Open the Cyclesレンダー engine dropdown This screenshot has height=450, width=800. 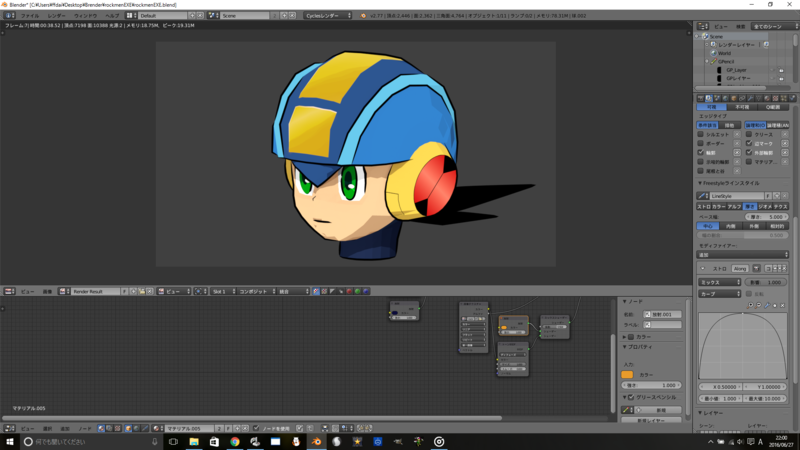coord(328,16)
